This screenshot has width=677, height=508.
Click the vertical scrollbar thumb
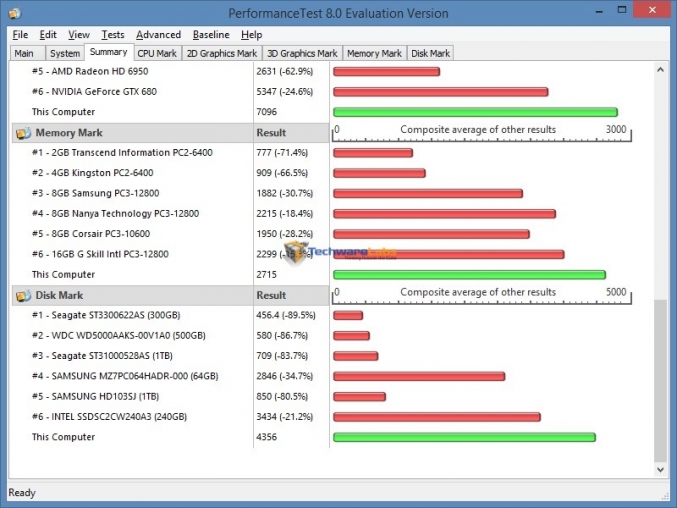coord(660,381)
